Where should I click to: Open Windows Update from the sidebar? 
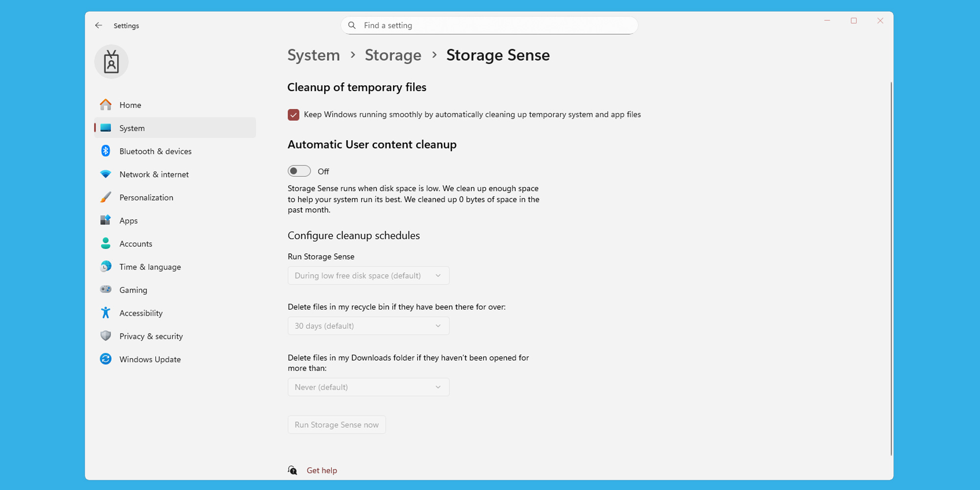[106, 359]
